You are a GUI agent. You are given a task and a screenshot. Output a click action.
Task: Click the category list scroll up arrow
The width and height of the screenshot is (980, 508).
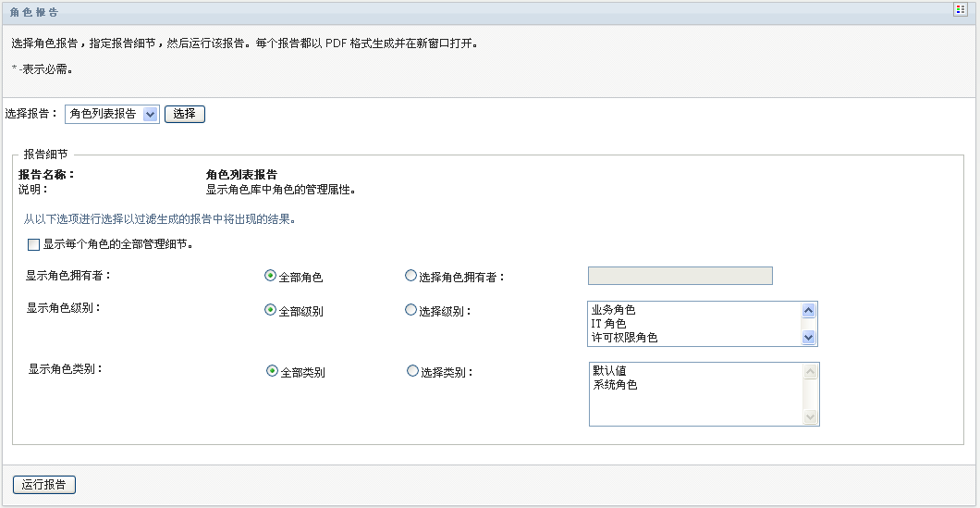click(811, 372)
